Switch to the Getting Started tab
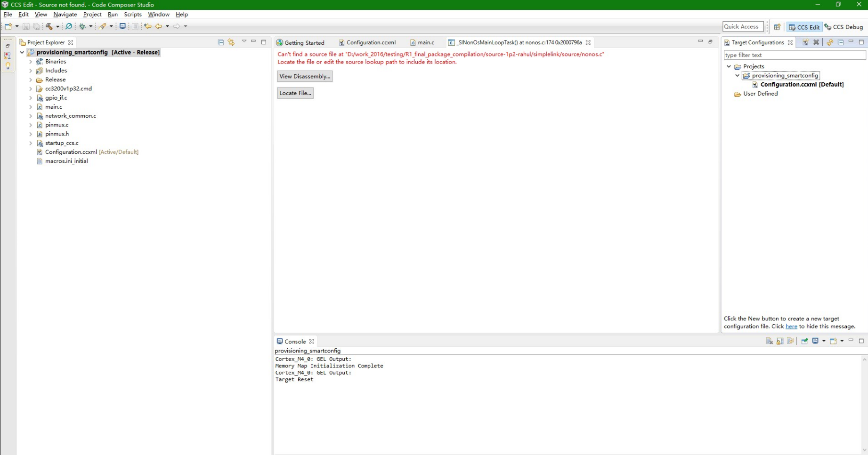The image size is (868, 455). point(300,42)
